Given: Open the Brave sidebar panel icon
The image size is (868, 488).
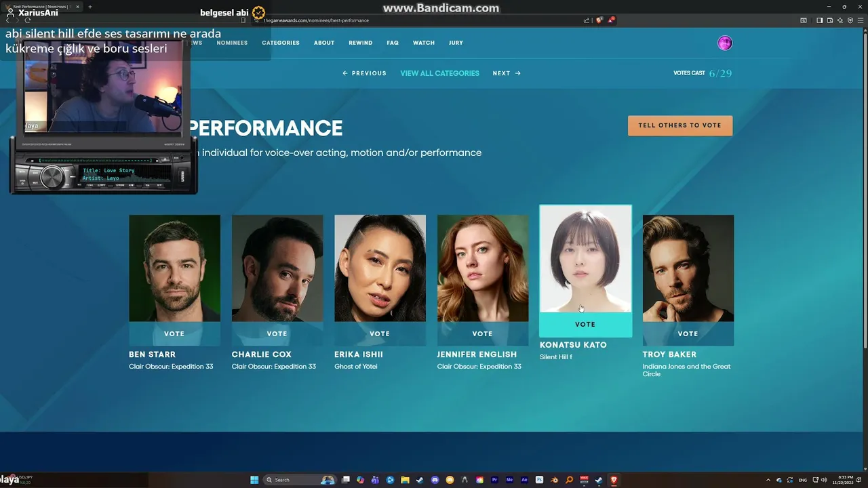Looking at the screenshot, I should pos(819,20).
